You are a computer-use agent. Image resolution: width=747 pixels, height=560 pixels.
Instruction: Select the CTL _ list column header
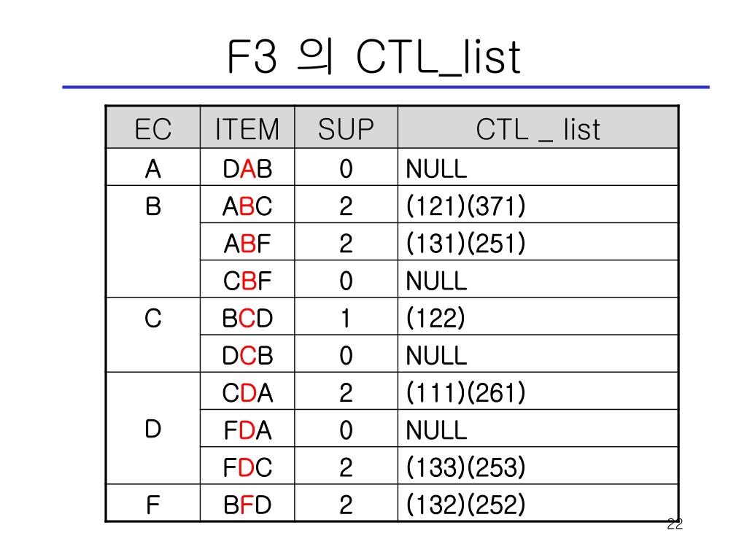[538, 127]
